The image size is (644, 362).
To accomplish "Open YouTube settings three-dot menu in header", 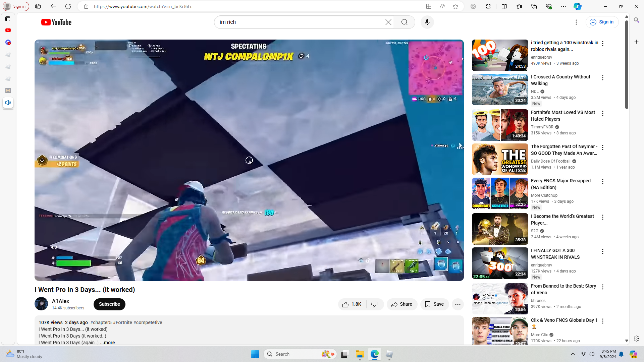I will 576,22.
